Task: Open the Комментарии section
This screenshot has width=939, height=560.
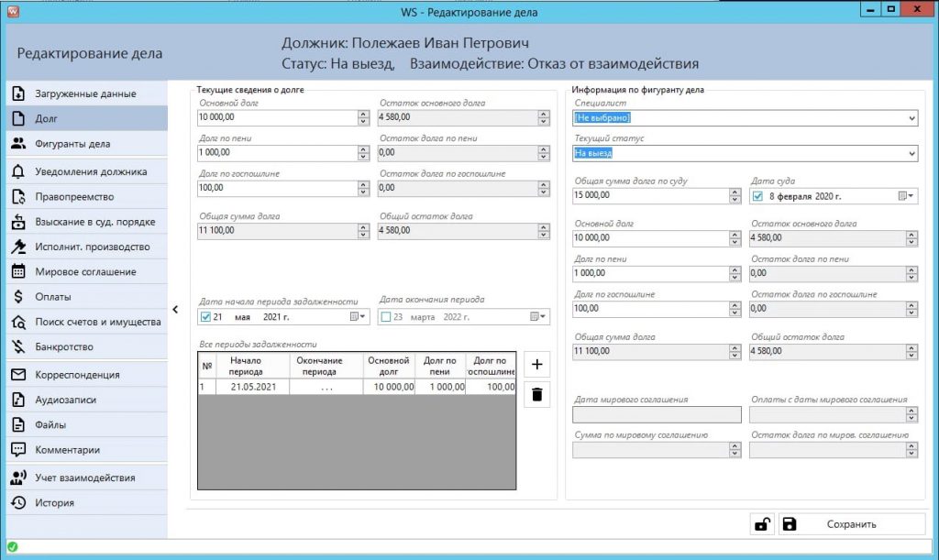Action: pyautogui.click(x=87, y=450)
